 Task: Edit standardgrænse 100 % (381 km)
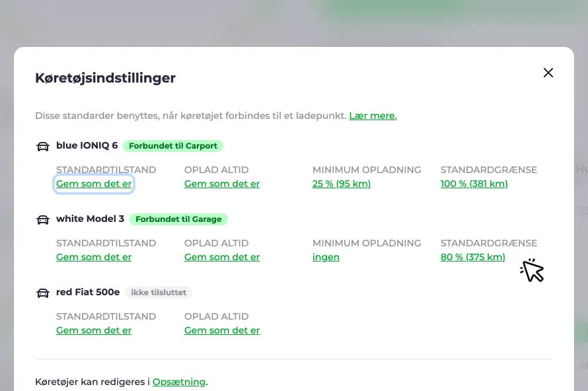click(474, 184)
